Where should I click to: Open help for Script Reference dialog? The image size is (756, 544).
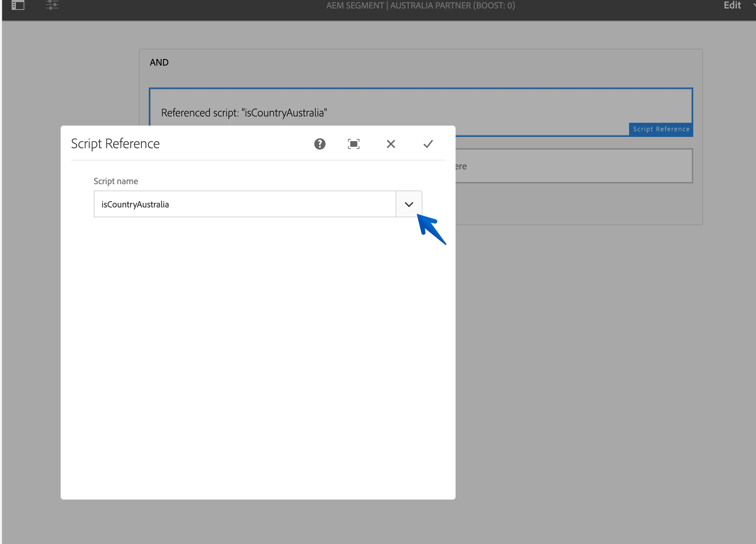coord(319,144)
